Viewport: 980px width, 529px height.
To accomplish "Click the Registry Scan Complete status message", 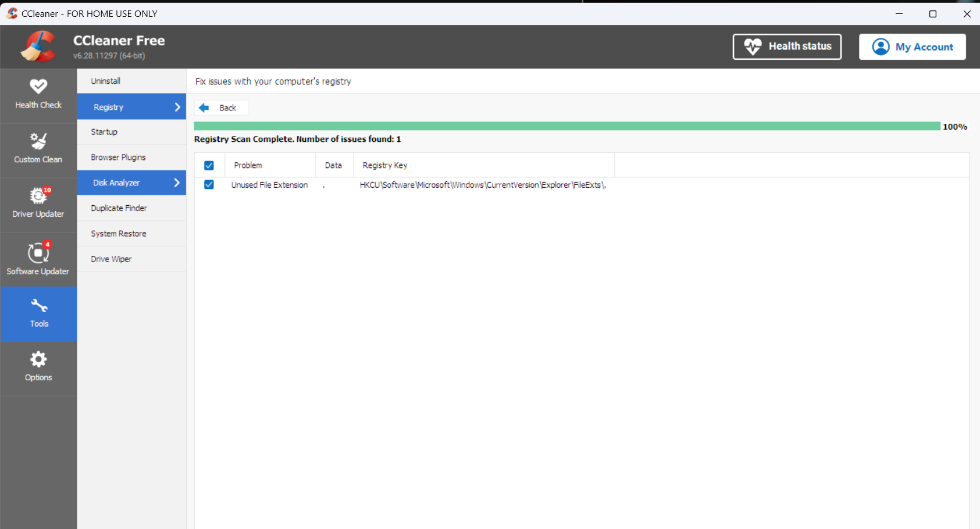I will tap(297, 139).
